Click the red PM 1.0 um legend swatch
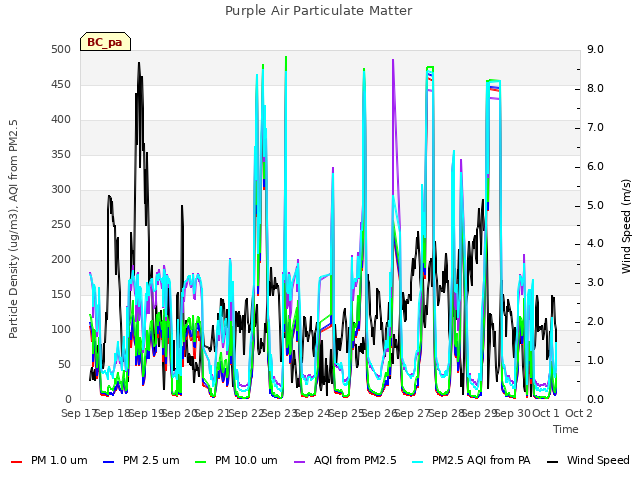The height and width of the screenshot is (480, 640). click(x=16, y=461)
